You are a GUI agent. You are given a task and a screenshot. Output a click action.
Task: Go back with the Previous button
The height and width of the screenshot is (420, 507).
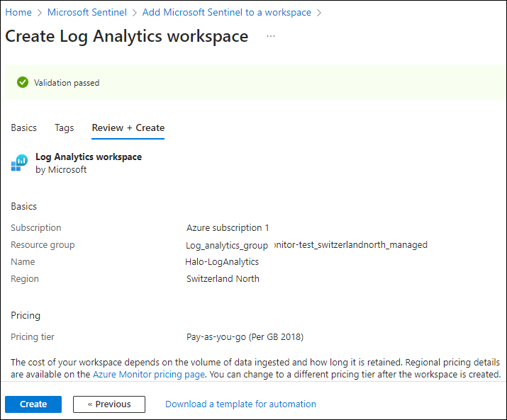click(109, 404)
